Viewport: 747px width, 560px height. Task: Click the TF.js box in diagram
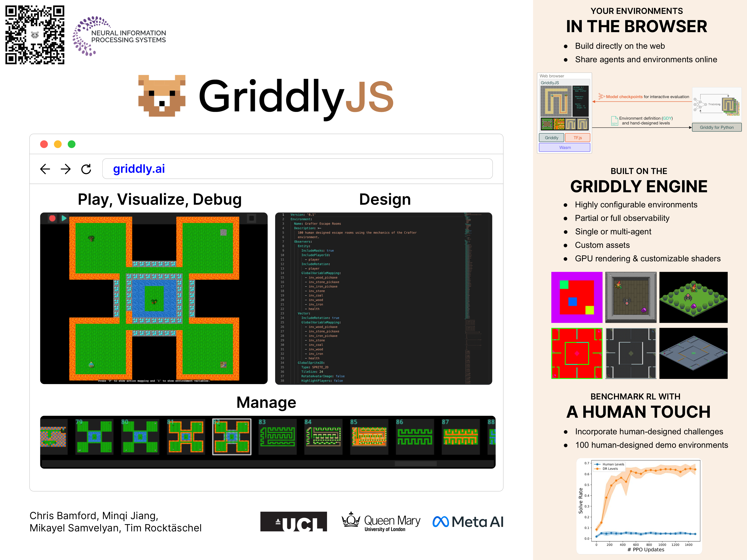[x=577, y=138]
